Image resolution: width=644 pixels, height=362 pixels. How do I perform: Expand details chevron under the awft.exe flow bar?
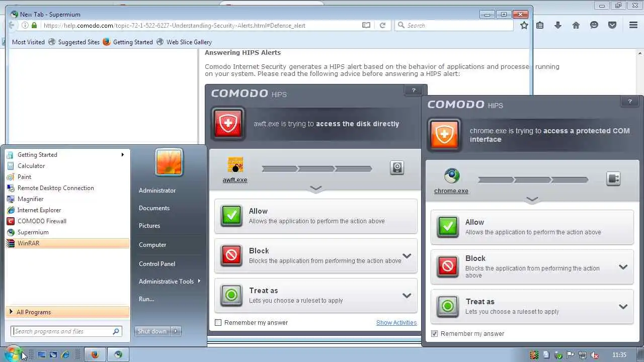click(316, 189)
